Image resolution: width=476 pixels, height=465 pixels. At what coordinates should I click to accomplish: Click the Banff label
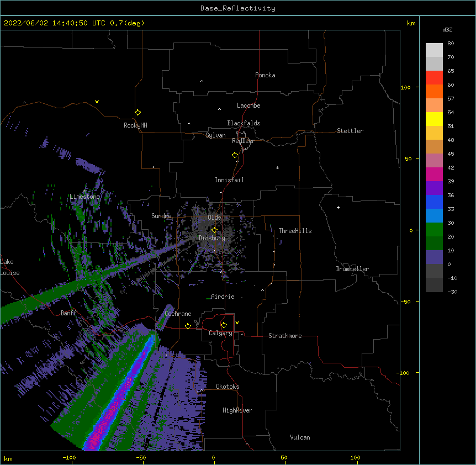68,313
